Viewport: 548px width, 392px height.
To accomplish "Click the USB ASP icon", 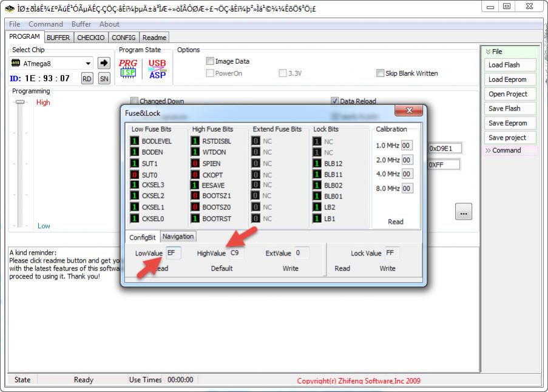I will (157, 68).
